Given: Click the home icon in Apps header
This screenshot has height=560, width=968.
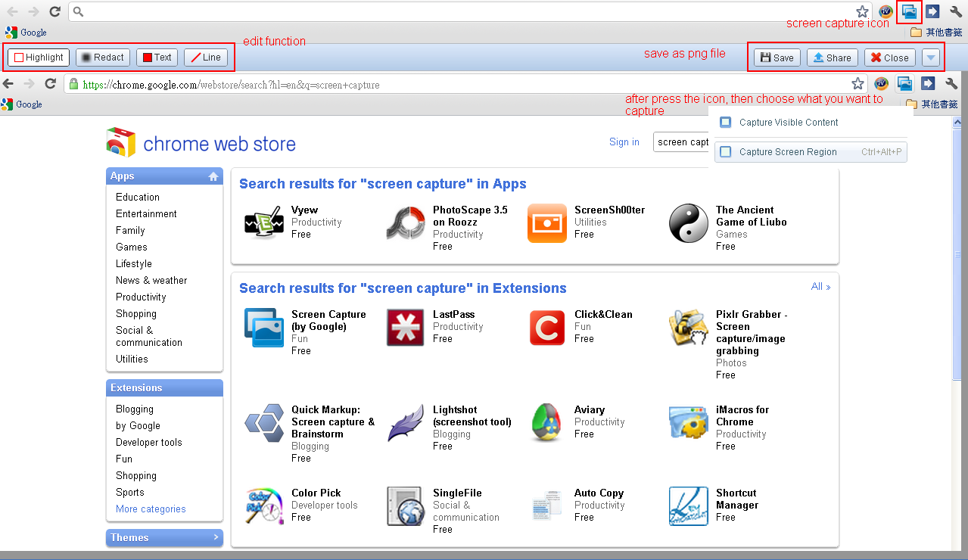Looking at the screenshot, I should (x=213, y=176).
